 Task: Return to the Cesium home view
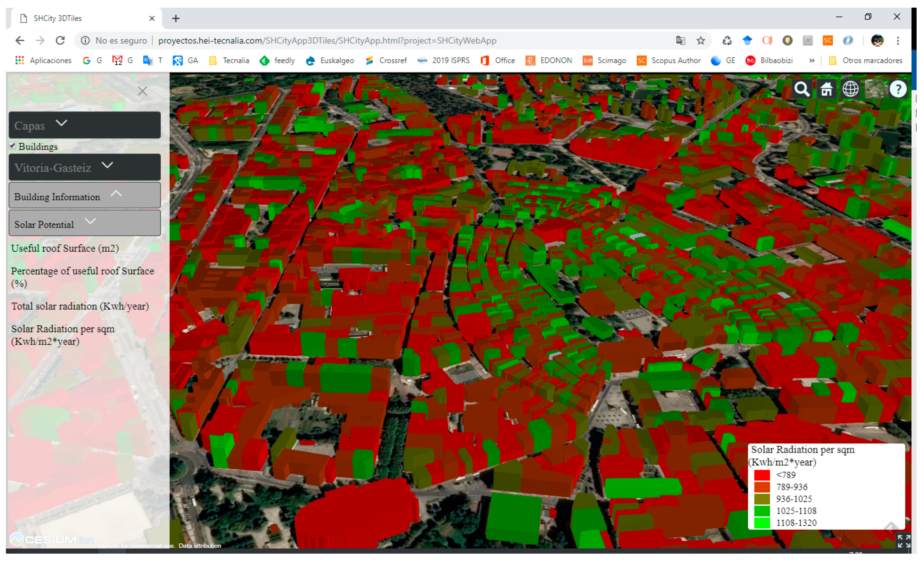coord(826,89)
